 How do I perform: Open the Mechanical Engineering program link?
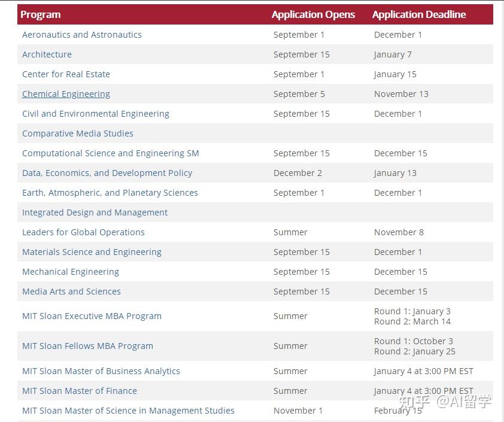(71, 272)
